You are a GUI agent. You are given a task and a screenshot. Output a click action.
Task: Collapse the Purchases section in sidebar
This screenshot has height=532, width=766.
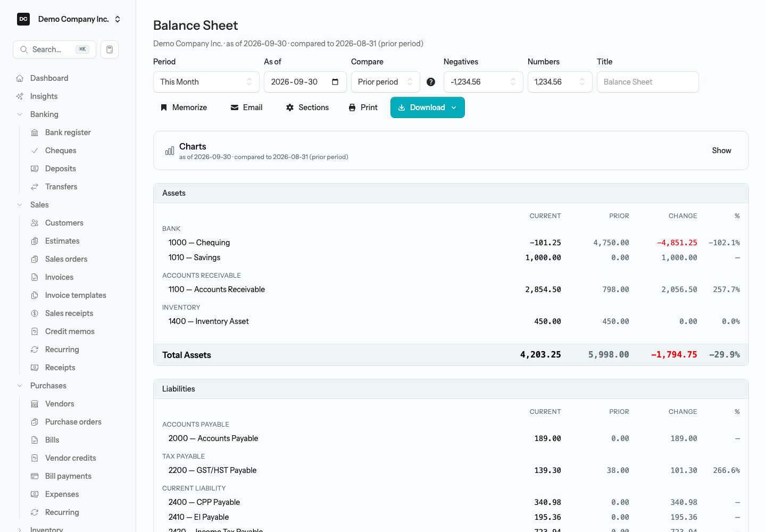[x=20, y=386]
